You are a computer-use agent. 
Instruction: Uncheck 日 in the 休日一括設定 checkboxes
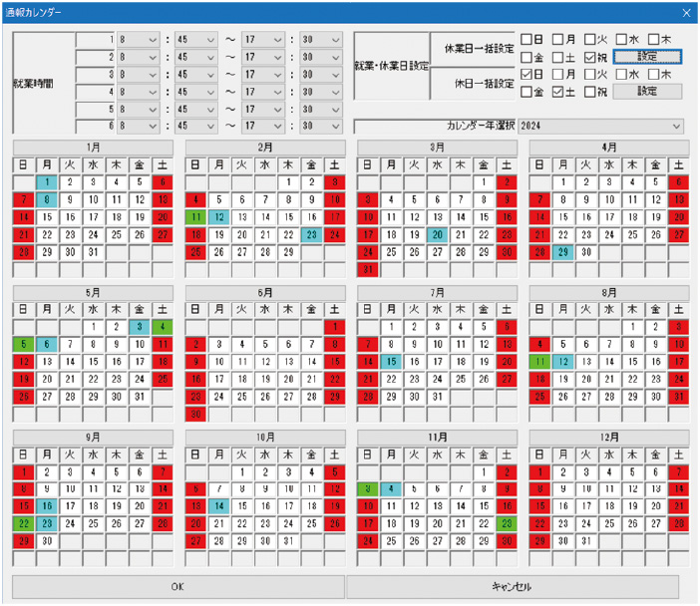tap(526, 75)
